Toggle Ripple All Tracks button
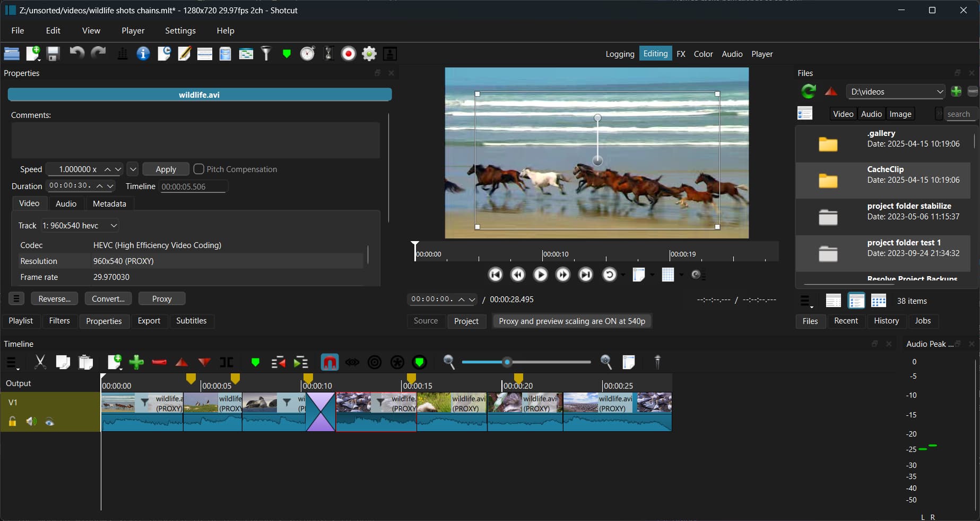The height and width of the screenshot is (521, 980). [x=397, y=362]
